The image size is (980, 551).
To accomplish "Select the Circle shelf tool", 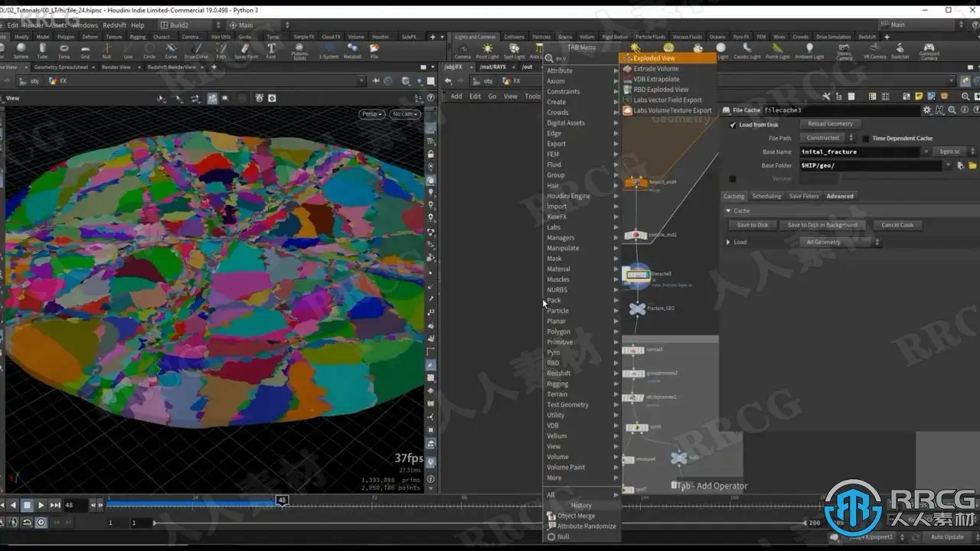I will [x=149, y=51].
